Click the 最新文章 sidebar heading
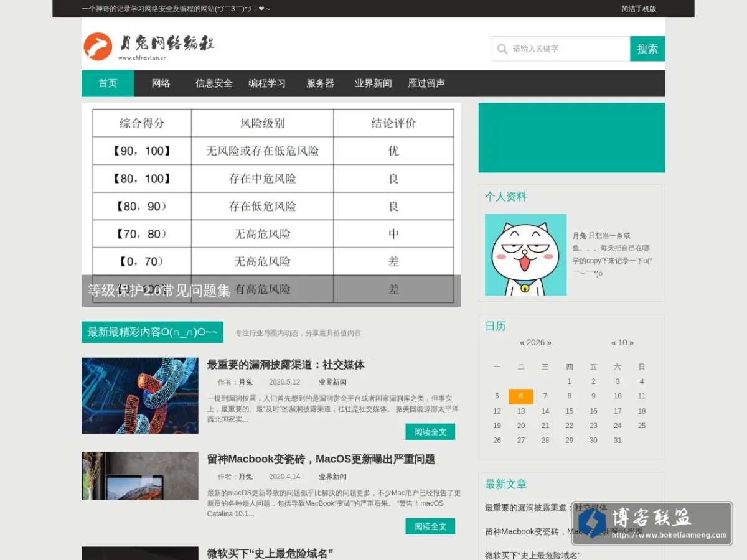 click(505, 484)
